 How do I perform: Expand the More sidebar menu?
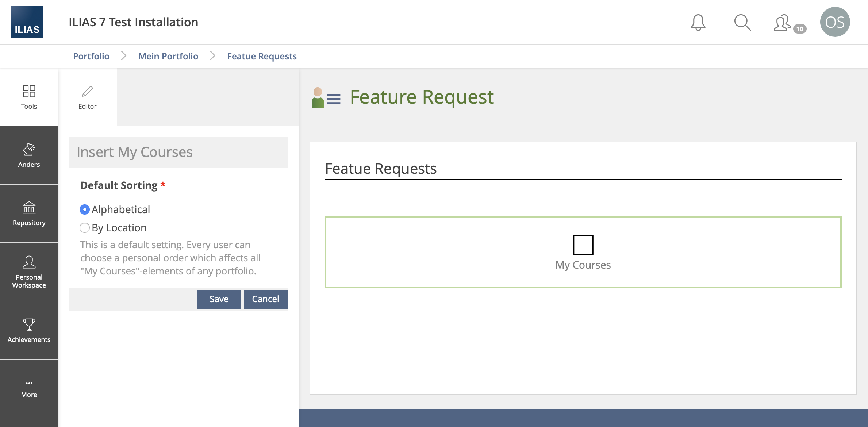(x=29, y=389)
